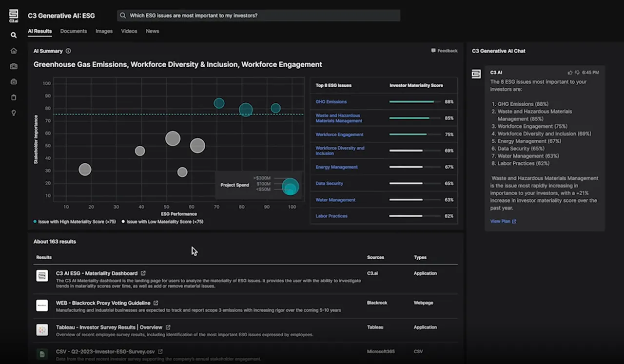The width and height of the screenshot is (624, 364).
Task: Switch to the Videos tab
Action: tap(129, 31)
